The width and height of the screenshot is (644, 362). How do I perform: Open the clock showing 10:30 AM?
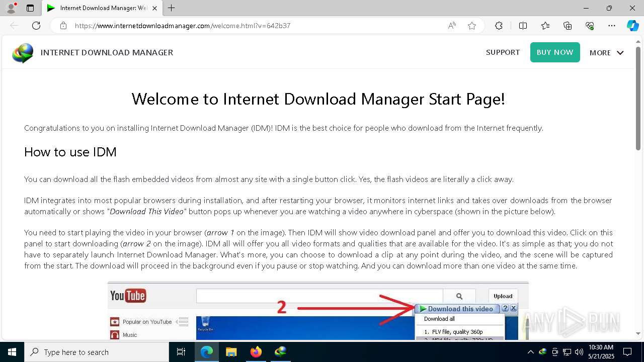[601, 352]
